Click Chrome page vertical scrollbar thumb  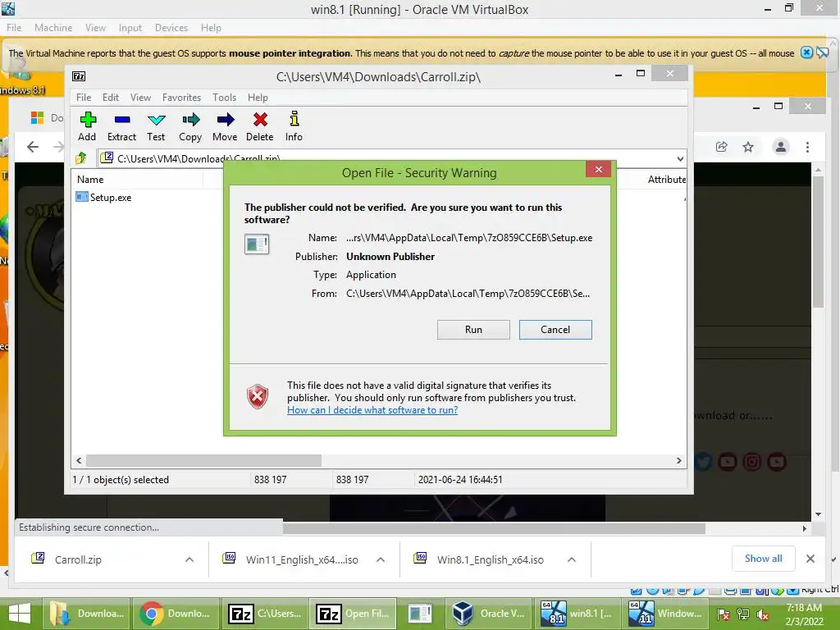pos(818,241)
